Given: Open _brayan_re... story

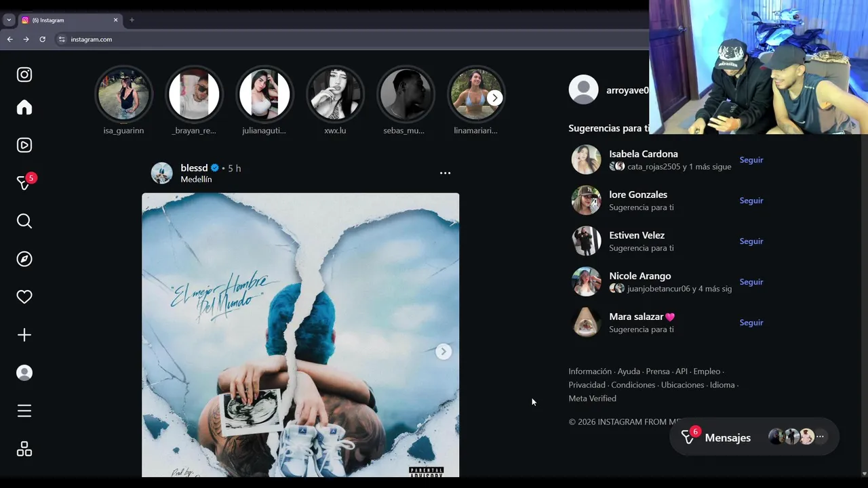Looking at the screenshot, I should [x=194, y=94].
